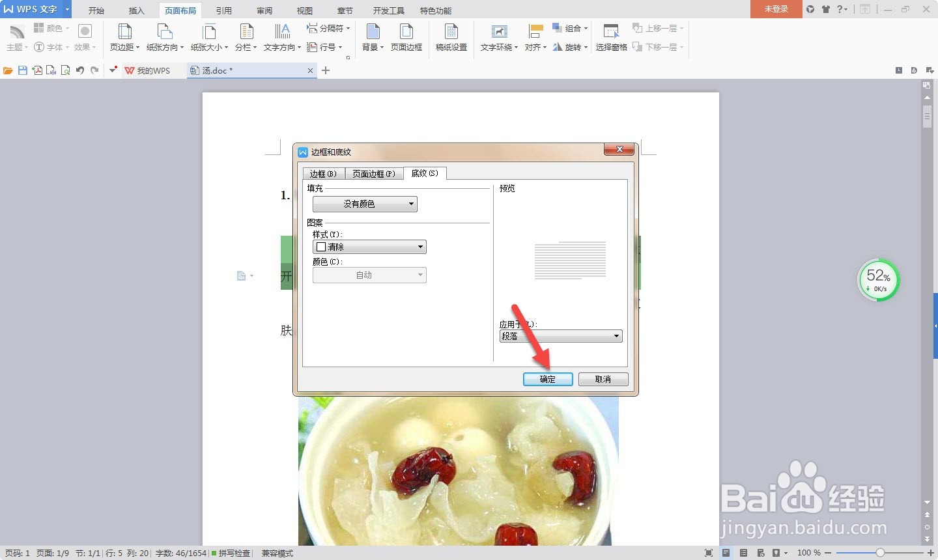This screenshot has height=560, width=938.
Task: Click the 52% network speed floating widget
Action: tap(878, 281)
